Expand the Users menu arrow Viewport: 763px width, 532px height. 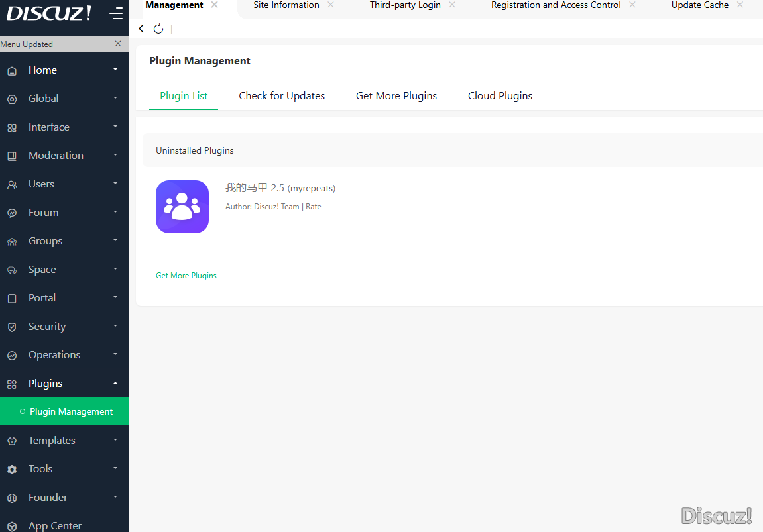click(x=115, y=184)
